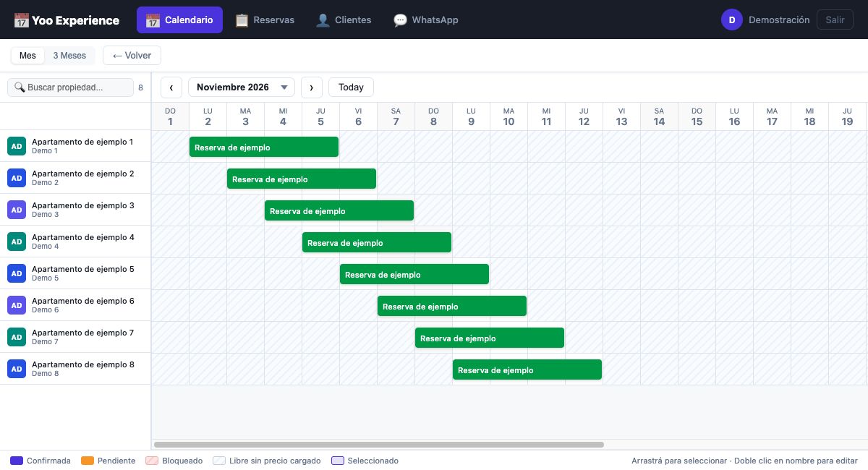Click the Pendiente orange legend swatch
The height and width of the screenshot is (470, 868).
pyautogui.click(x=88, y=461)
